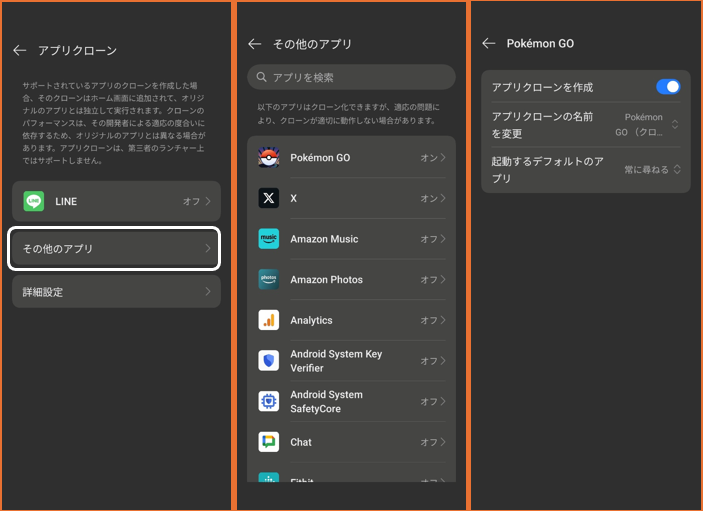703x511 pixels.
Task: Tap the Pokémon GO app icon
Action: point(268,157)
